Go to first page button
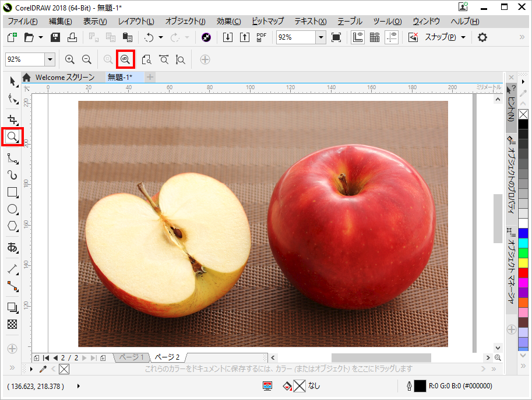The height and width of the screenshot is (400, 532). tap(46, 358)
